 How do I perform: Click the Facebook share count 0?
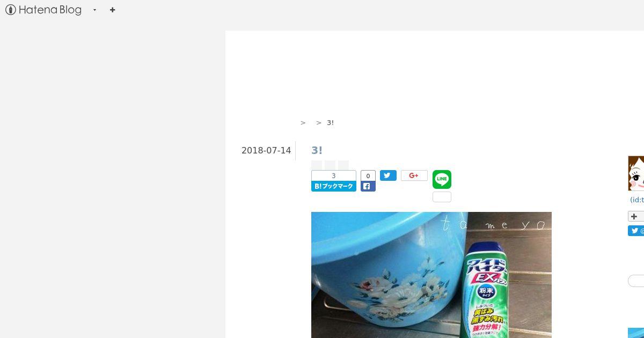368,176
